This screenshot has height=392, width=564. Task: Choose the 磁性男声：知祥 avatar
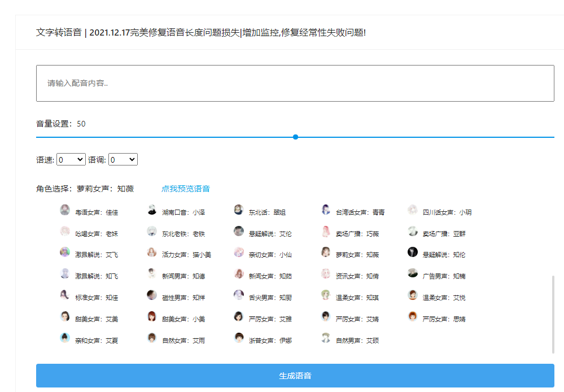click(x=152, y=295)
